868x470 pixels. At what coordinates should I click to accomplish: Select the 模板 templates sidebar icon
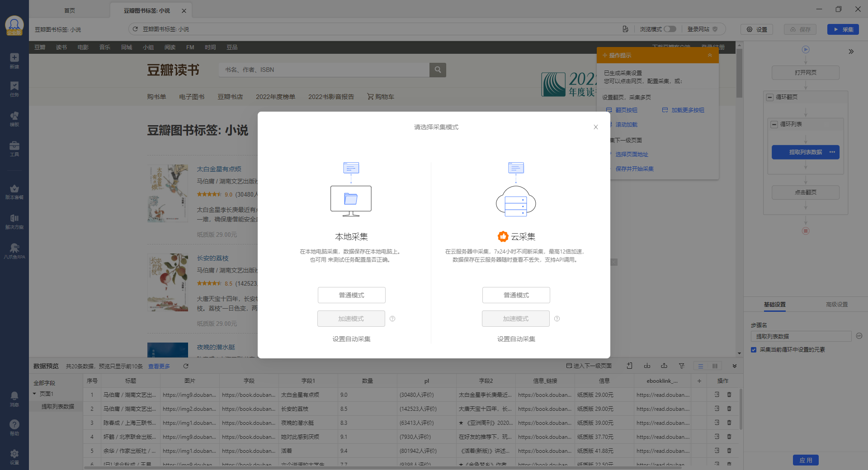[x=14, y=118]
